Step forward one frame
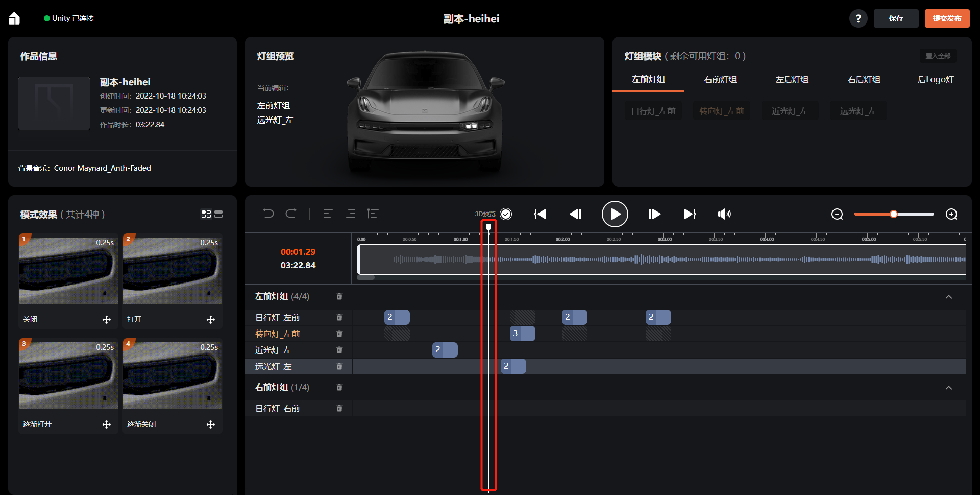 654,214
